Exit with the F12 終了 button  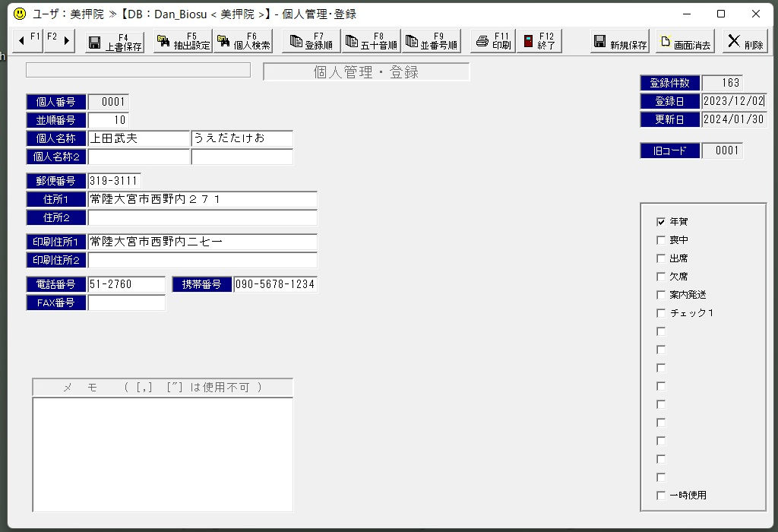[x=539, y=41]
